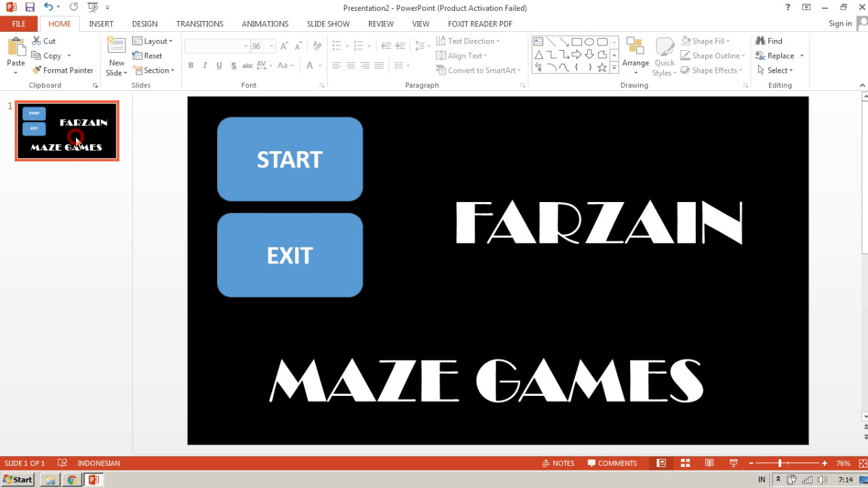The image size is (868, 488).
Task: Click Find in the Editing group
Action: (x=769, y=41)
